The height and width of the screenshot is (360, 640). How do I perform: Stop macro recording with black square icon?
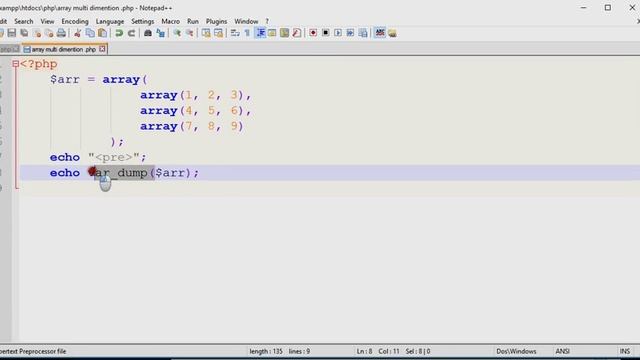coord(325,33)
